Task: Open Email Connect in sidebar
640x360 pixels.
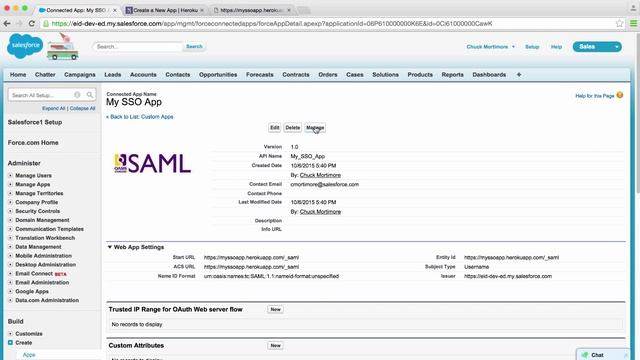Action: [34, 273]
